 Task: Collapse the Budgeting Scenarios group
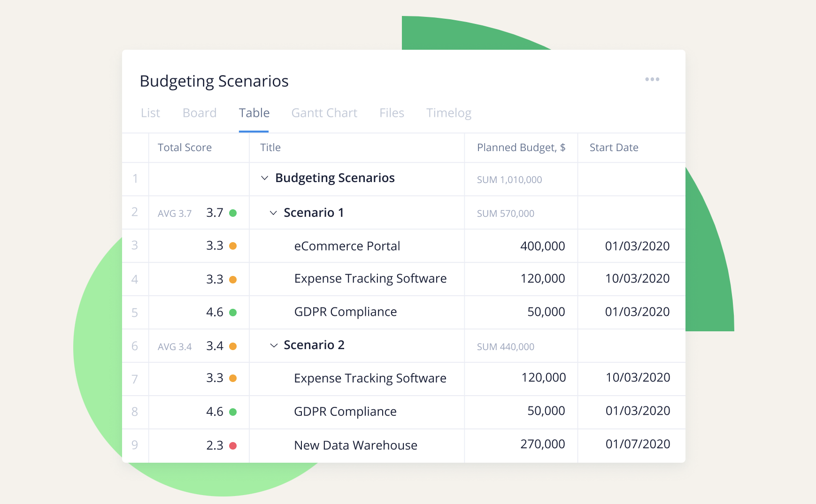[x=265, y=178]
